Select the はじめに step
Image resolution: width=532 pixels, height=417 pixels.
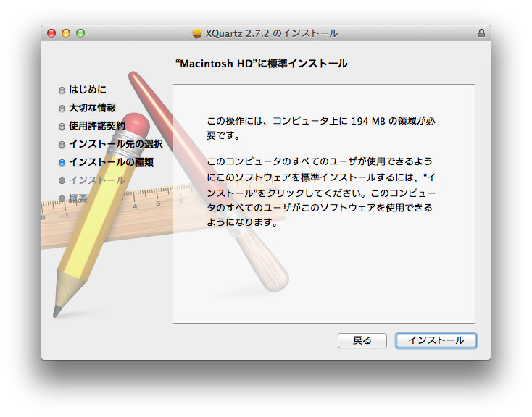tap(88, 90)
